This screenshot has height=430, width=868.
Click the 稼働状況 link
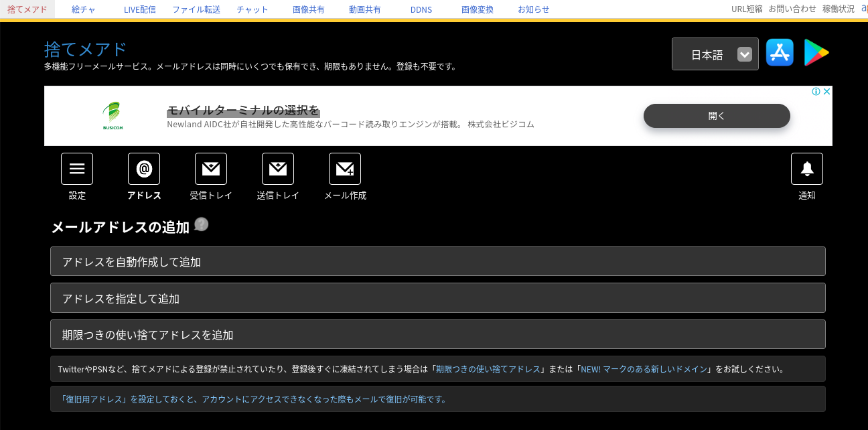click(x=839, y=9)
